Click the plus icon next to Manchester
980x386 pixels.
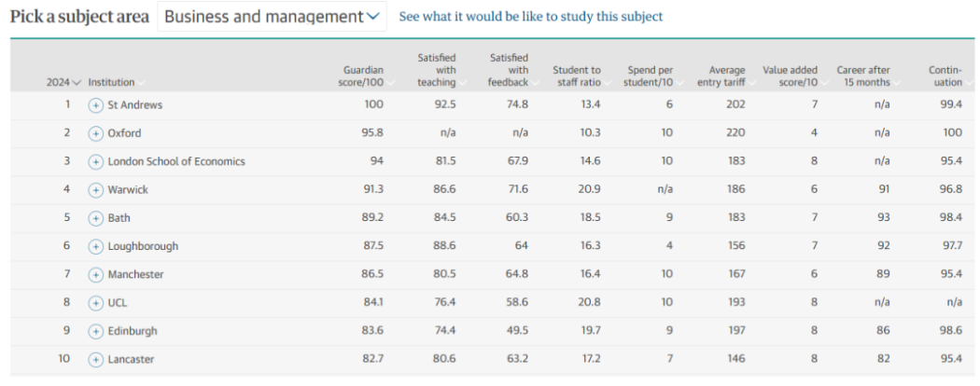tap(95, 275)
